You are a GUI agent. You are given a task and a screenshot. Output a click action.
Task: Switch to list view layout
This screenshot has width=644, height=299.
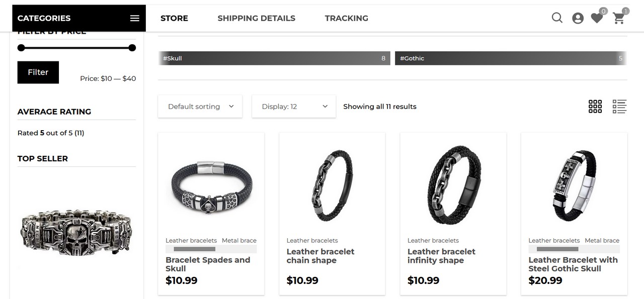(x=619, y=107)
